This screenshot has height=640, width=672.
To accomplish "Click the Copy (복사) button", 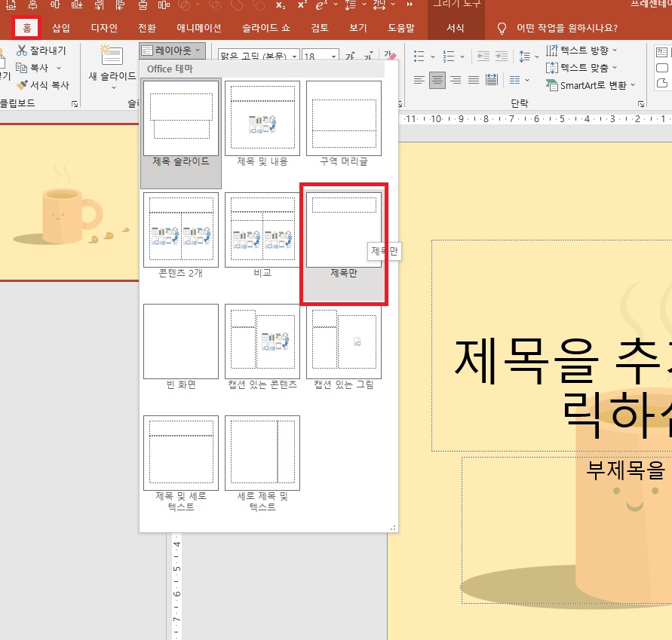I will [32, 68].
